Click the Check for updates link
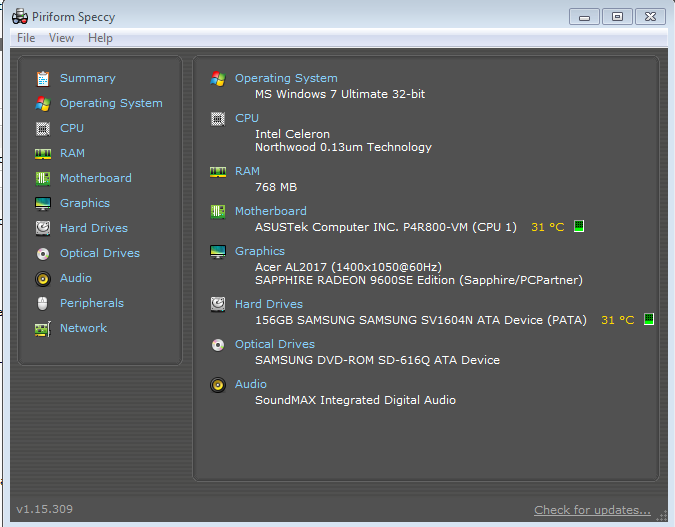675x527 pixels. (x=592, y=510)
